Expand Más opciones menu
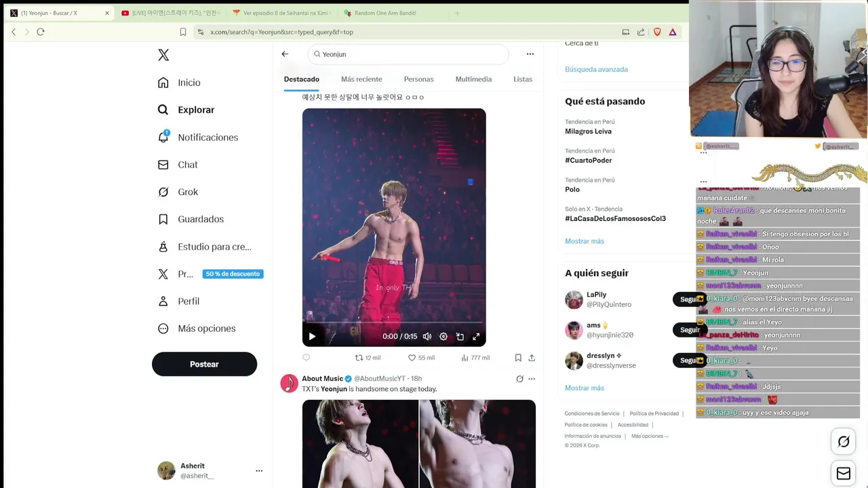868x488 pixels. pyautogui.click(x=197, y=329)
